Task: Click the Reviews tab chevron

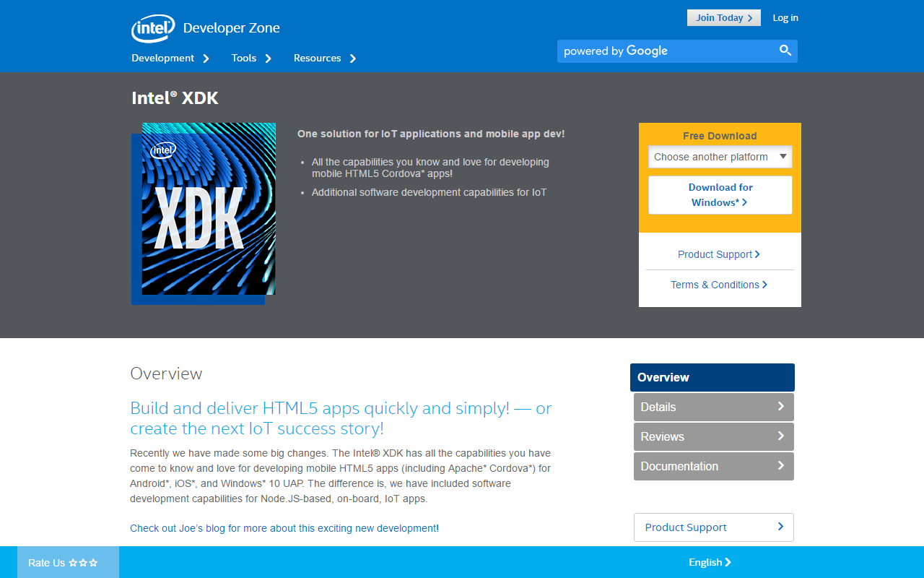Action: pyautogui.click(x=780, y=436)
